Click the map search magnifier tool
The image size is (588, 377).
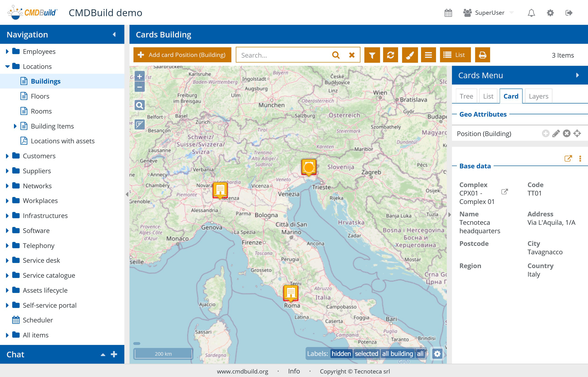click(x=140, y=106)
